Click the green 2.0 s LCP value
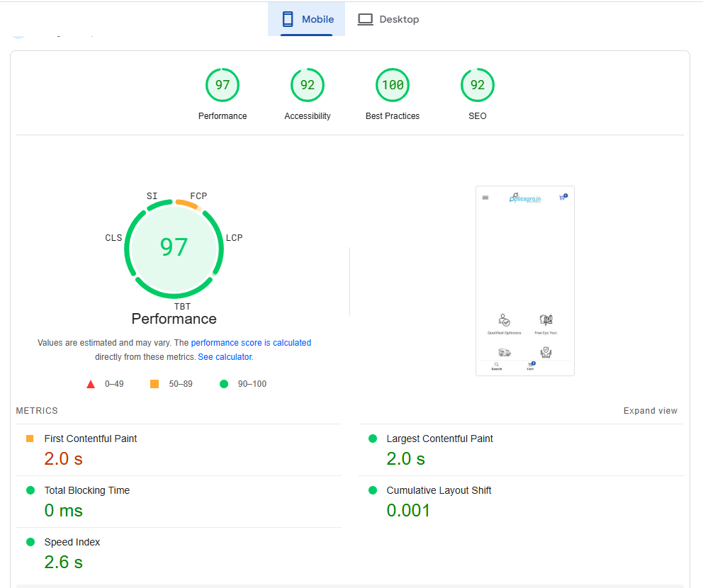The image size is (703, 588). pyautogui.click(x=406, y=459)
